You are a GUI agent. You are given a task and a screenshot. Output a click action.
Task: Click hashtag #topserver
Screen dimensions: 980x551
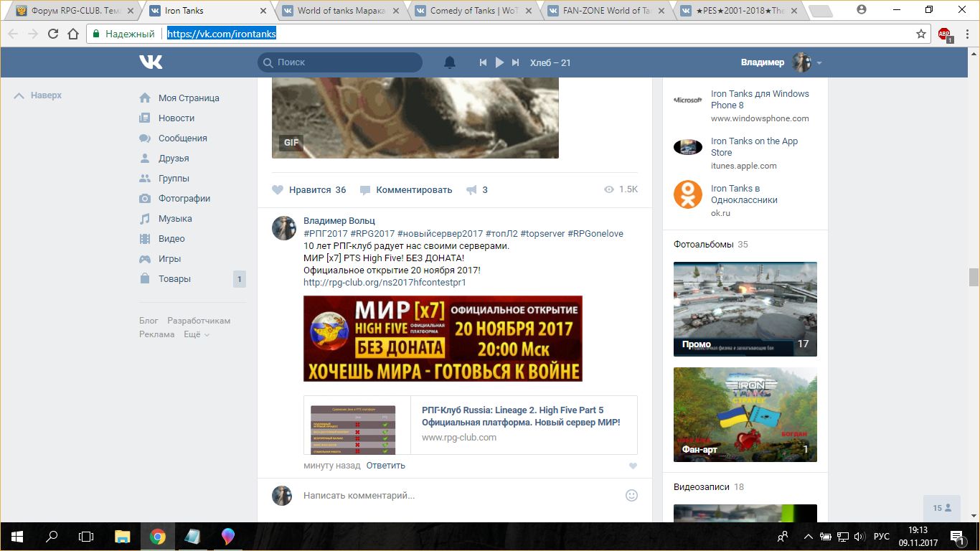click(x=542, y=233)
